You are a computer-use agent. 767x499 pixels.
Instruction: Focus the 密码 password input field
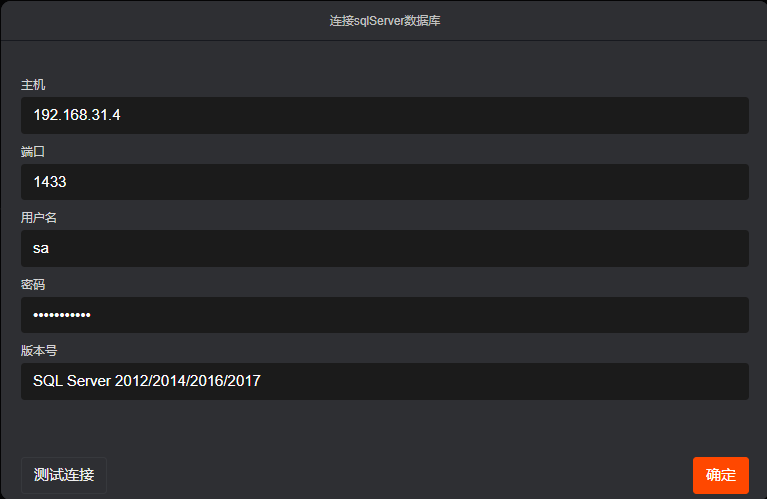384,315
